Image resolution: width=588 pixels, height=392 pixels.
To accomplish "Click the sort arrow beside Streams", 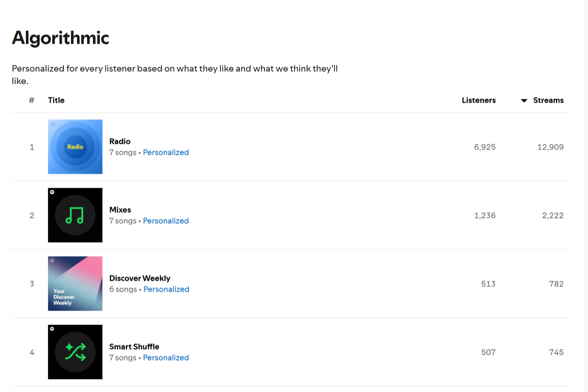I will pyautogui.click(x=524, y=101).
